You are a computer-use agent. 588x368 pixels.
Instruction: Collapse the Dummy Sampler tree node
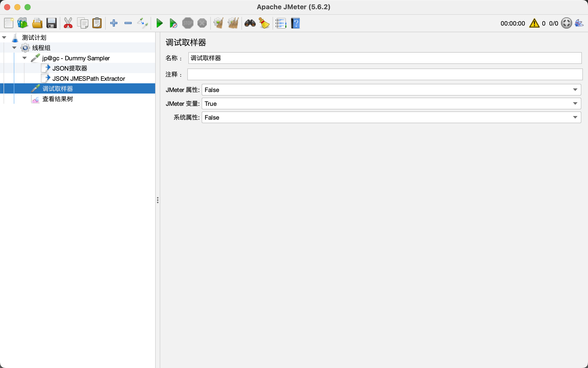pos(24,58)
